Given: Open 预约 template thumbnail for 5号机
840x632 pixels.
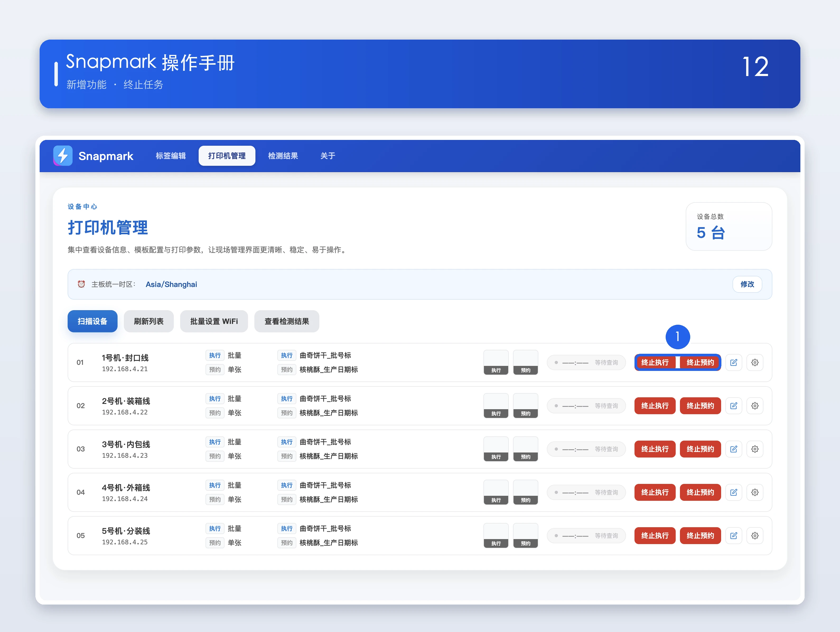Looking at the screenshot, I should click(526, 536).
